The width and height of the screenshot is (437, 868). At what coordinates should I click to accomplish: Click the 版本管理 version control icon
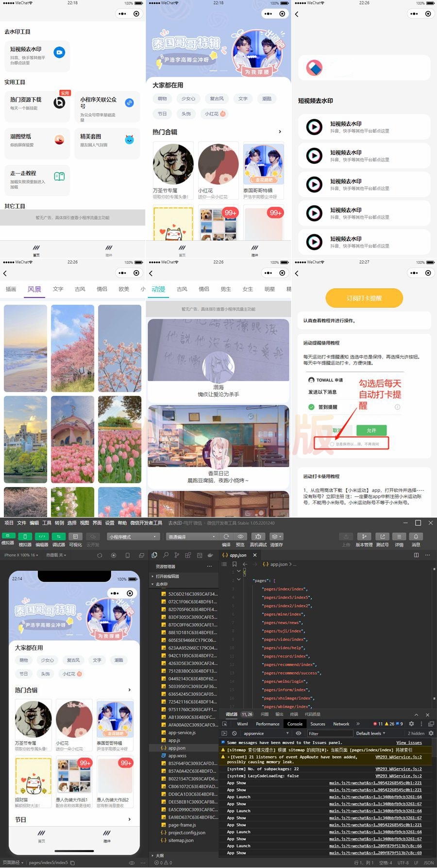(364, 537)
